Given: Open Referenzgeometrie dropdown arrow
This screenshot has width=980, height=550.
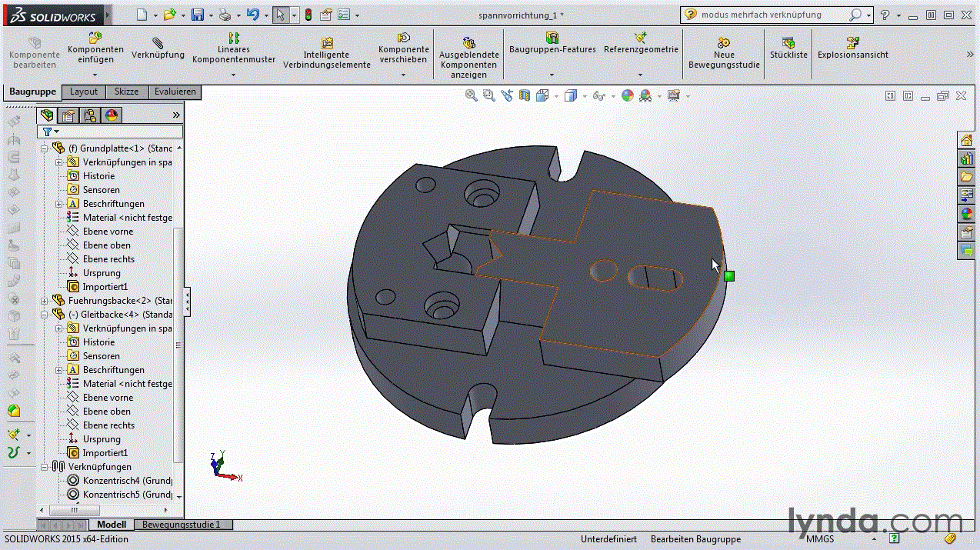Looking at the screenshot, I should click(x=640, y=75).
